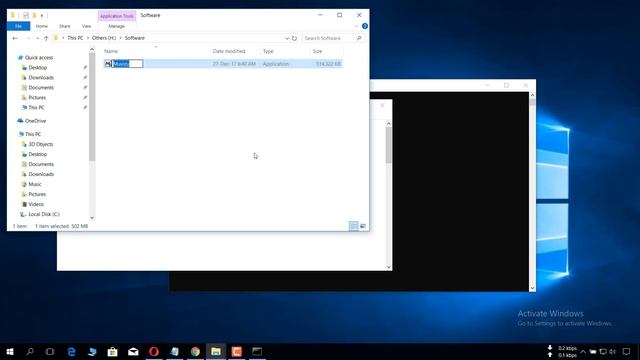Switch to details view layout icon
The height and width of the screenshot is (360, 640).
(x=353, y=226)
